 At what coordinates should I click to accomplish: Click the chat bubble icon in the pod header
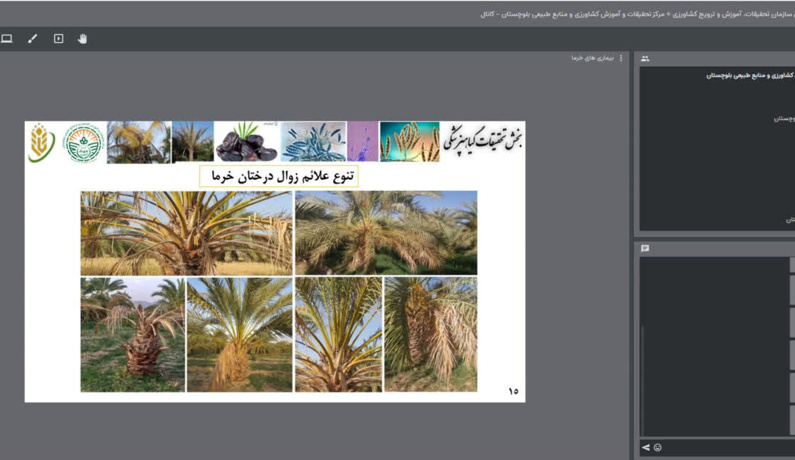pyautogui.click(x=645, y=249)
